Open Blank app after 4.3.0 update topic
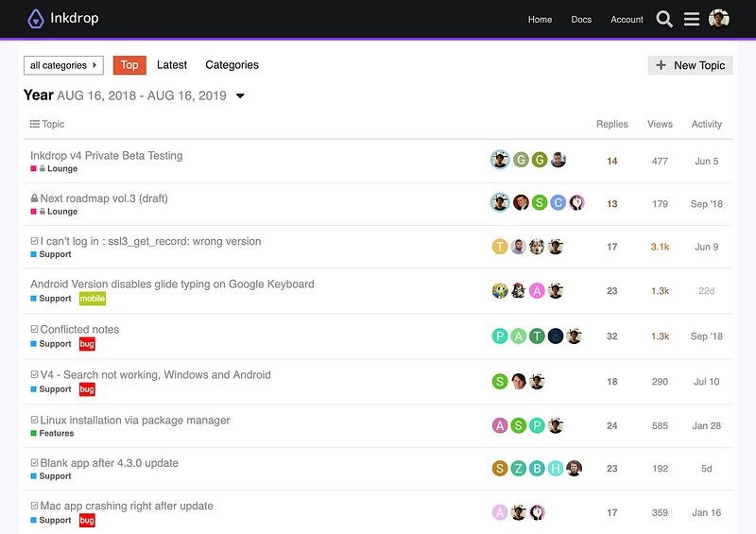This screenshot has width=756, height=534. (110, 463)
